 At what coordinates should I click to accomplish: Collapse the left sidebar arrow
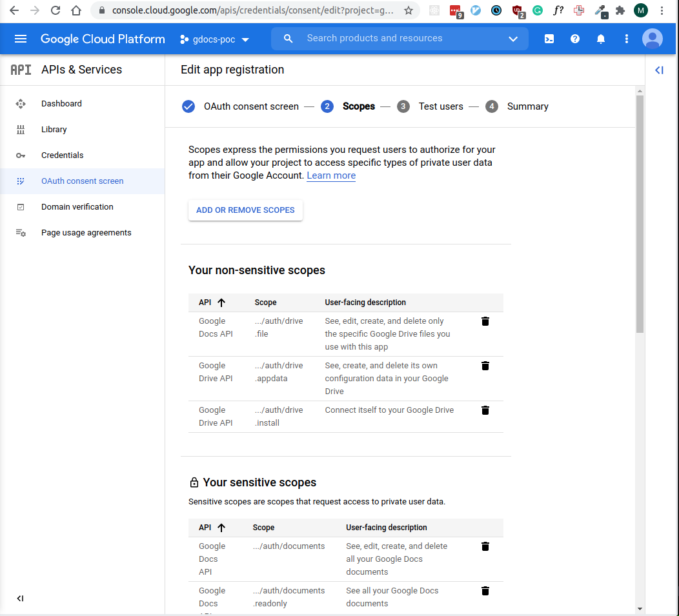[20, 598]
